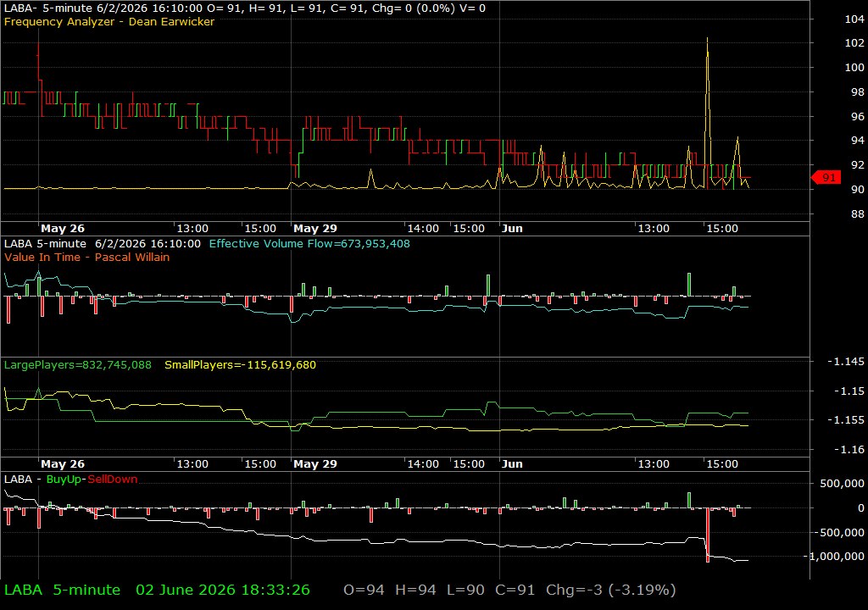Screen dimensions: 868x610
Task: Click Jun date on top time axis
Action: 512,229
